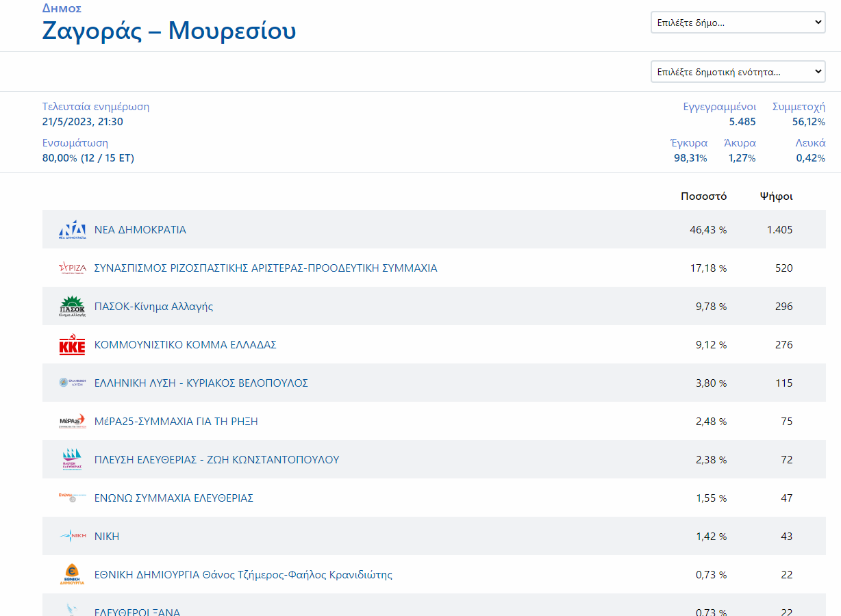This screenshot has height=616, width=841.
Task: Click the red KKE logo
Action: click(x=72, y=345)
